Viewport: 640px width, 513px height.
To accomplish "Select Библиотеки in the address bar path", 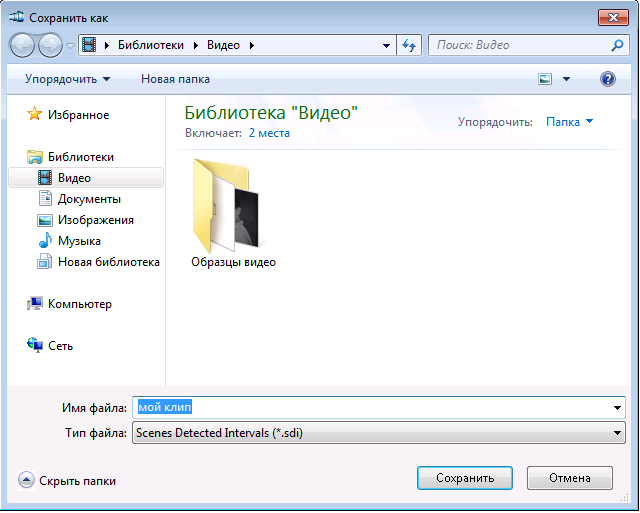I will 151,45.
